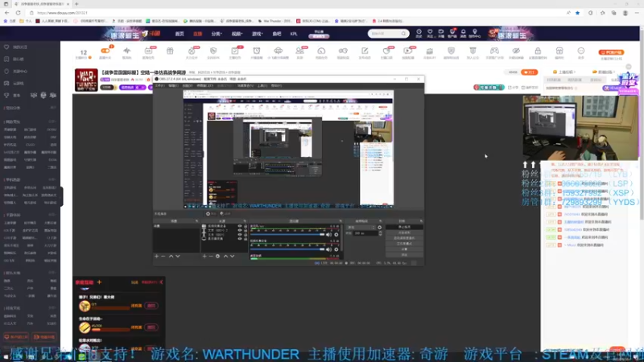Open the game controller icon in streamer toolbar
Image resolution: width=644 pixels, height=362 pixels.
(494, 51)
